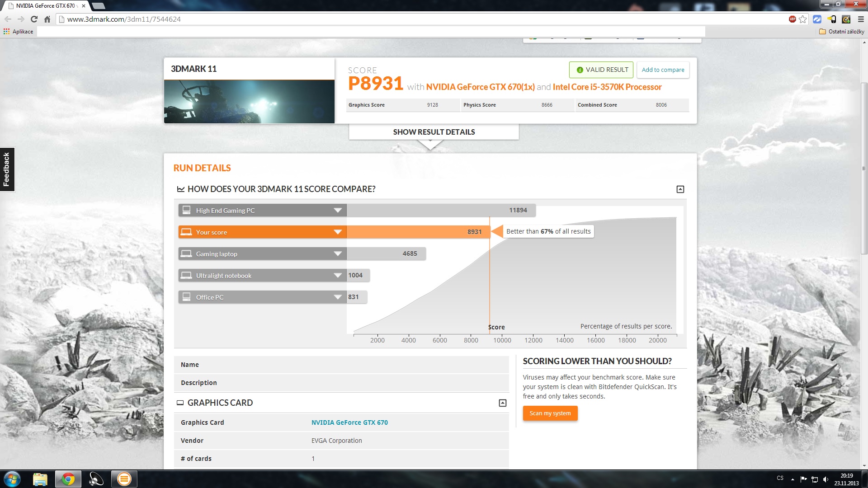868x488 pixels.
Task: Go forward with the browser forward arrow
Action: [x=21, y=19]
